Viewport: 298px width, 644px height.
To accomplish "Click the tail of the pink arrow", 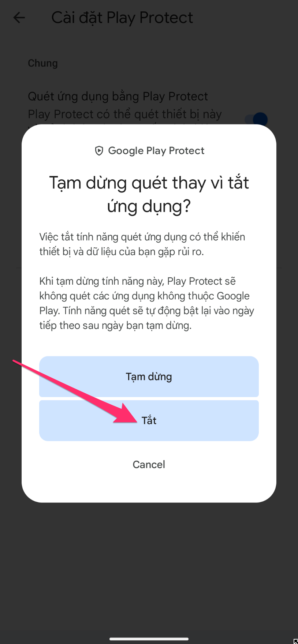I will [x=15, y=362].
